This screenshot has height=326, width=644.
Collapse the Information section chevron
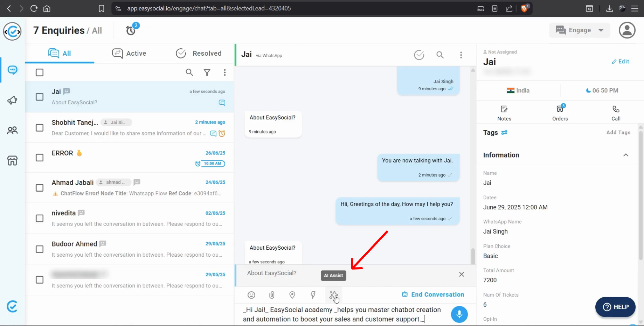[625, 155]
